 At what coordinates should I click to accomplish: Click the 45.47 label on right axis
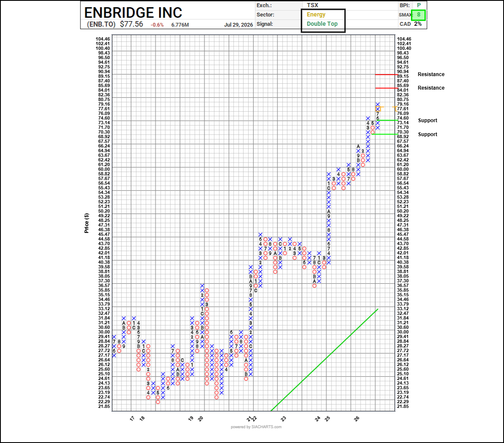(403, 235)
